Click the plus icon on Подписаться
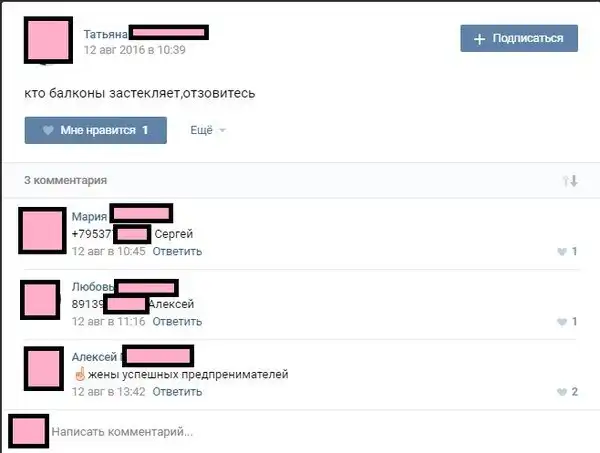This screenshot has height=453, width=600. coord(479,39)
